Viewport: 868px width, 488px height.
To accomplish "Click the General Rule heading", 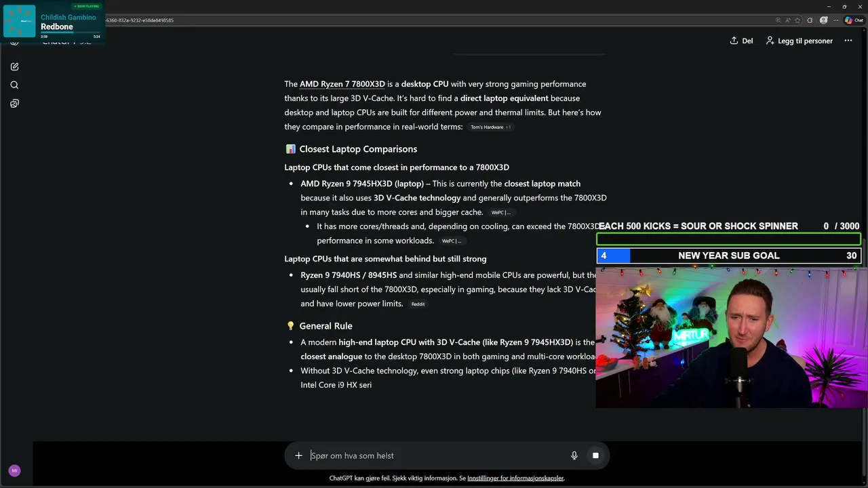I will point(325,326).
